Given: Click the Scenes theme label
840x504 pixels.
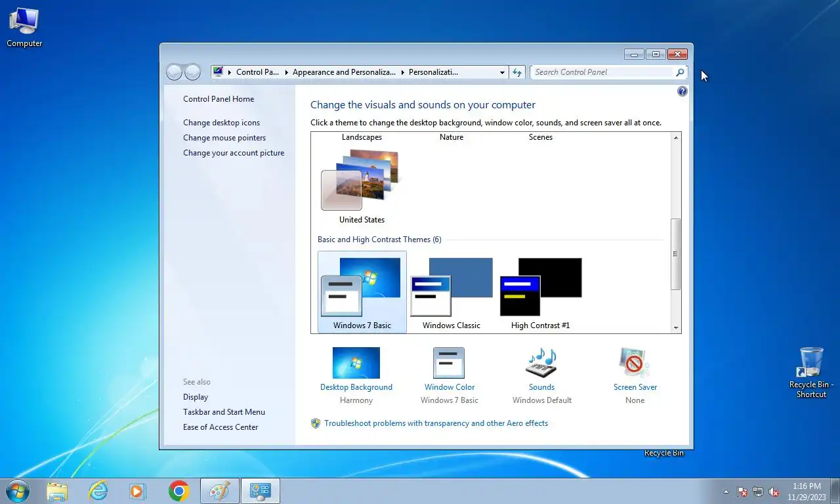Looking at the screenshot, I should point(541,137).
